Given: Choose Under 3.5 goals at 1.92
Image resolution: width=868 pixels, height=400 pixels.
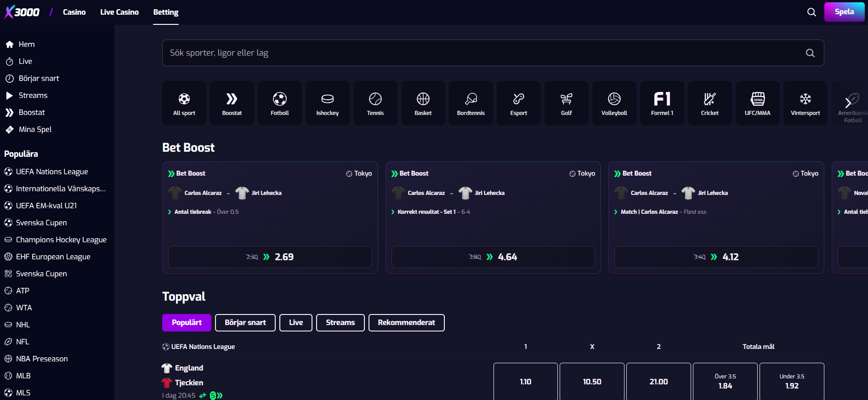Looking at the screenshot, I should pos(792,382).
